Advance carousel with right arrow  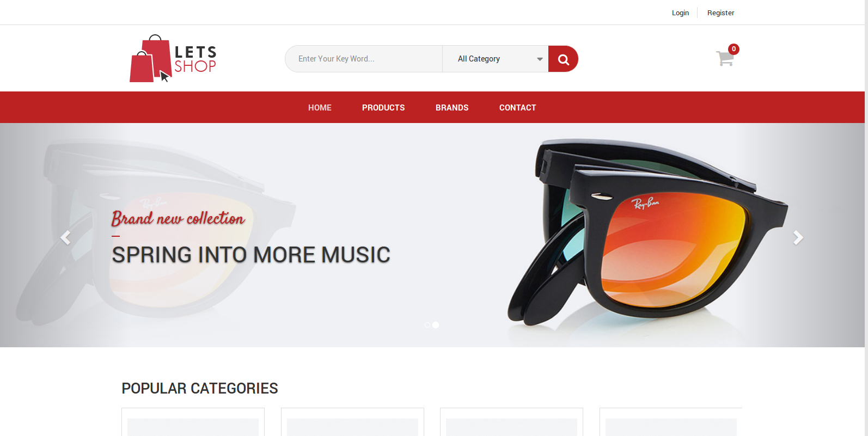[x=798, y=238]
